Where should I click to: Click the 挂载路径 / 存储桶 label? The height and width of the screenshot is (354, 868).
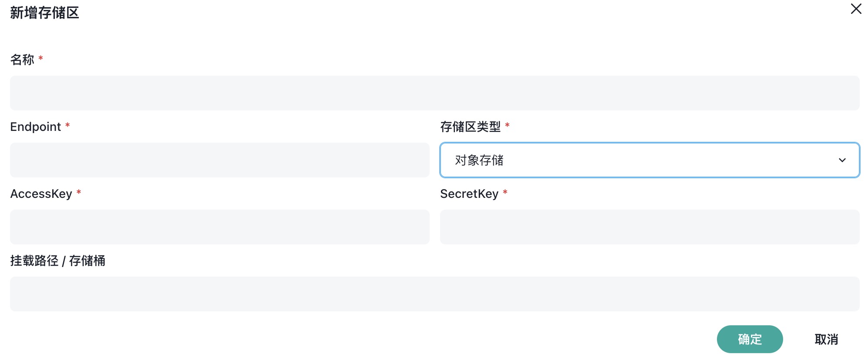pos(58,260)
